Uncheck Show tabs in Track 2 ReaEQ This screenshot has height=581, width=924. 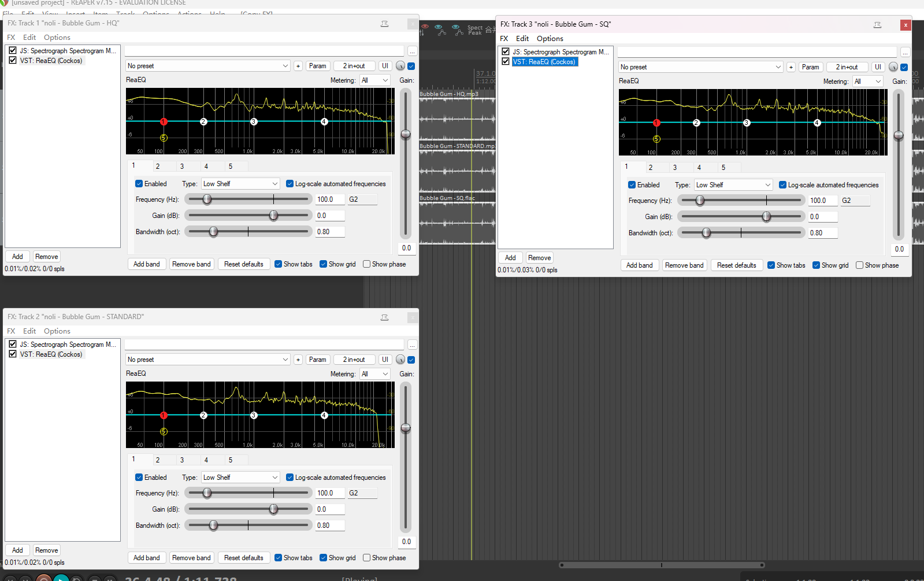279,558
